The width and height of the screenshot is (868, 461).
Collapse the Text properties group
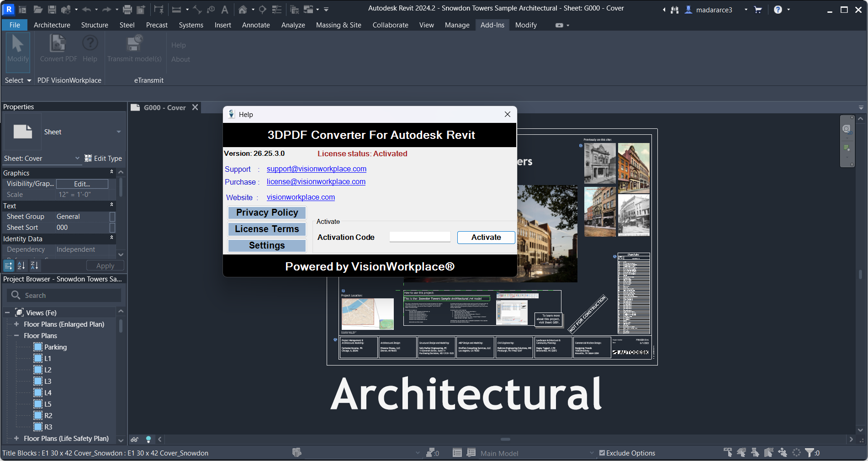[x=111, y=205]
